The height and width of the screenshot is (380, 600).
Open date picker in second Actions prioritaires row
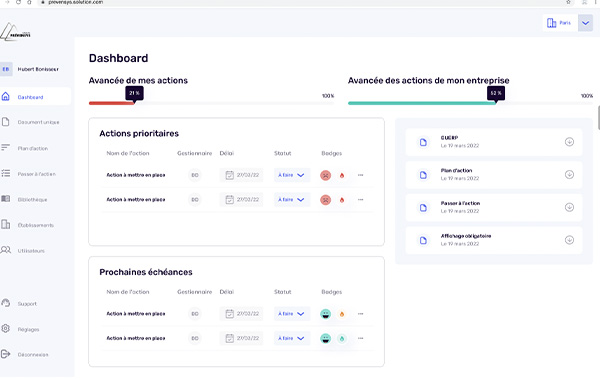click(x=241, y=200)
